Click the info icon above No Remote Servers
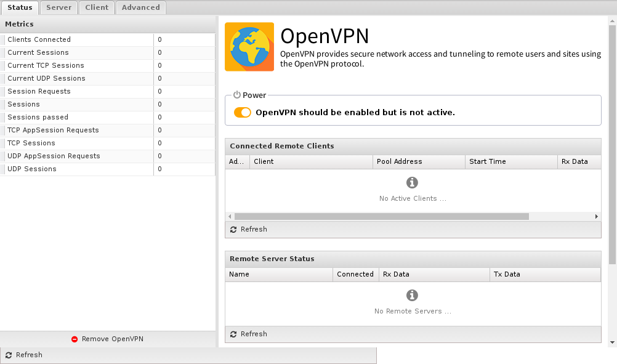Image resolution: width=617 pixels, height=364 pixels. click(412, 295)
